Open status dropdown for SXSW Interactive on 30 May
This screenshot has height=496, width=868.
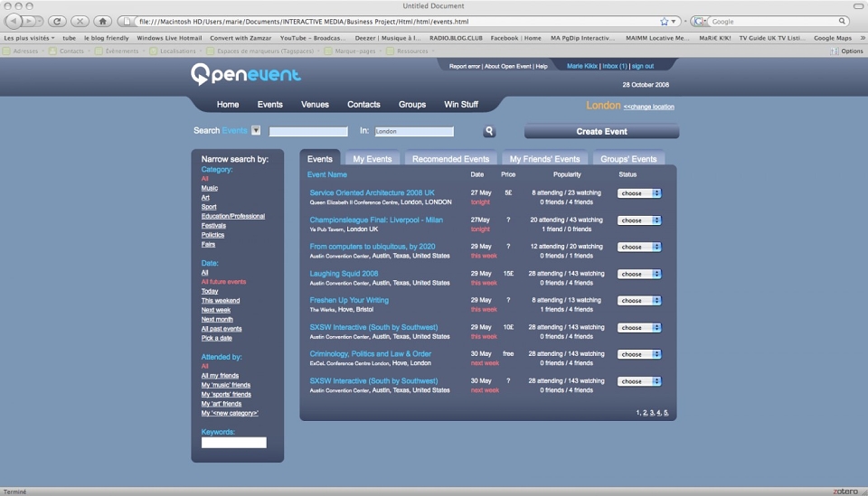coord(639,381)
